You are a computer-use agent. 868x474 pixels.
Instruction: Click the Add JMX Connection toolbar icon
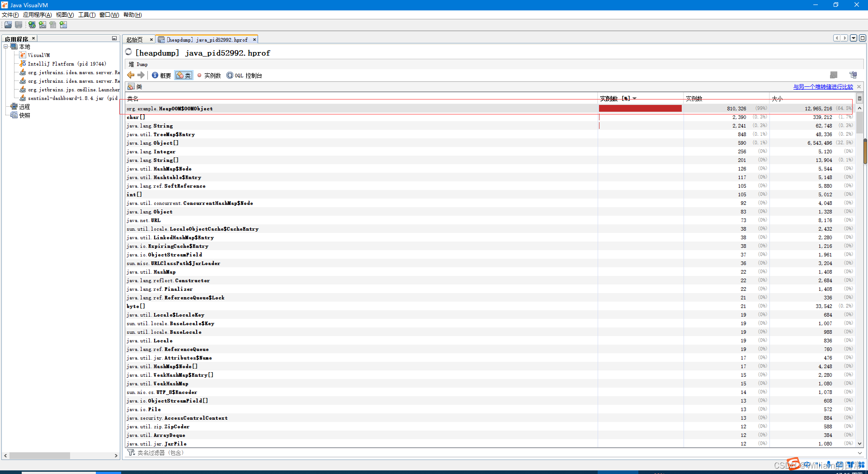click(x=42, y=25)
